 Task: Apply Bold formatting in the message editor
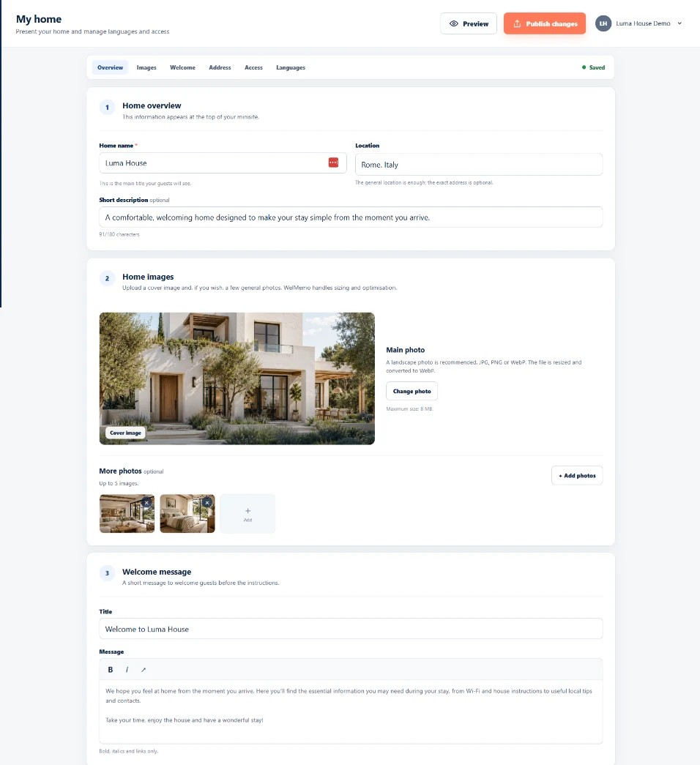tap(111, 669)
